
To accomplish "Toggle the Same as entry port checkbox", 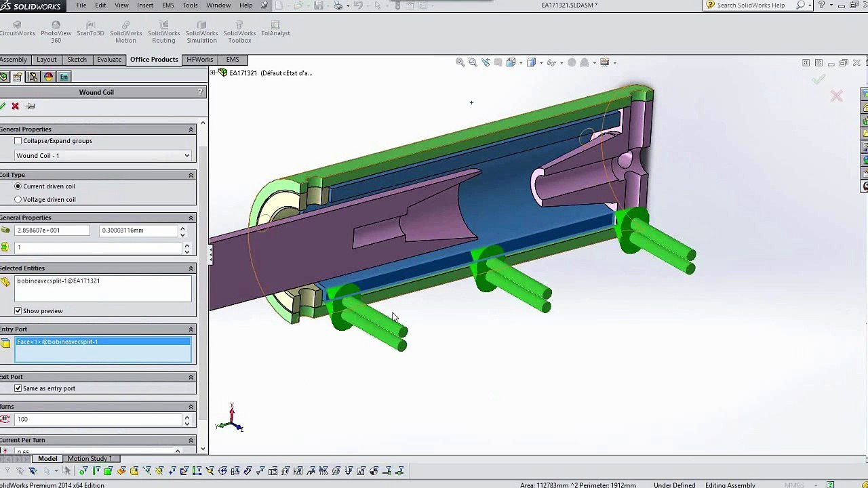I will tap(18, 388).
